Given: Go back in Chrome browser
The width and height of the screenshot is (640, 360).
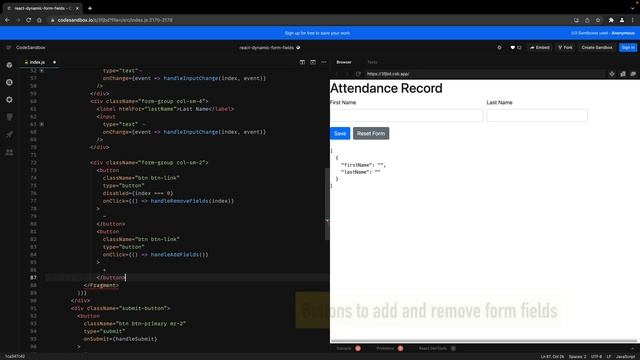Looking at the screenshot, I should pyautogui.click(x=7, y=20).
